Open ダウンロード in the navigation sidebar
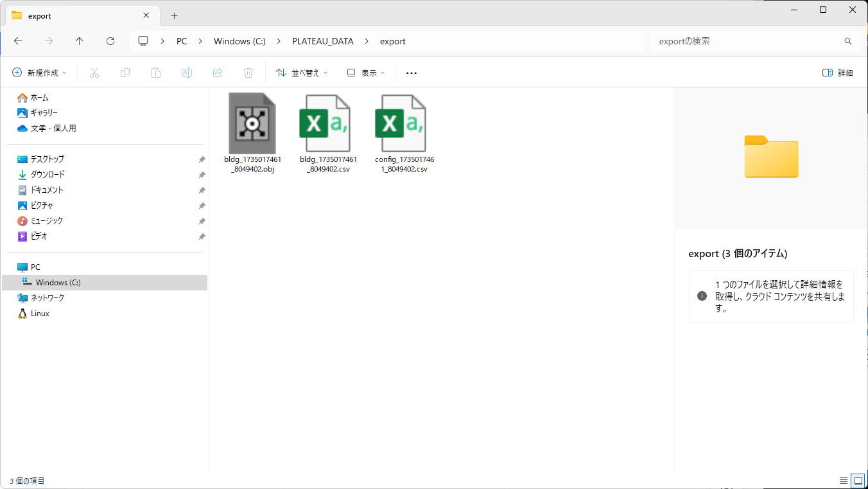This screenshot has height=489, width=868. pyautogui.click(x=48, y=174)
